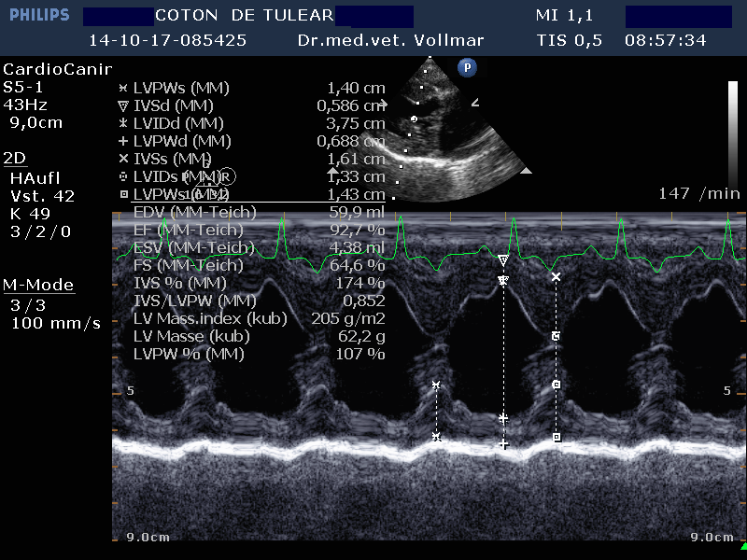This screenshot has width=747, height=560.
Task: Click the green triangle in bottom-right corner
Action: [x=742, y=546]
